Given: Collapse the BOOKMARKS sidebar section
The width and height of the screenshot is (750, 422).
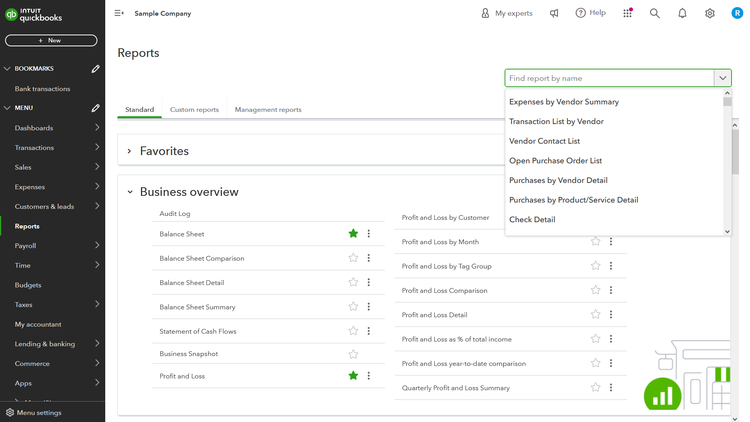Looking at the screenshot, I should [7, 69].
